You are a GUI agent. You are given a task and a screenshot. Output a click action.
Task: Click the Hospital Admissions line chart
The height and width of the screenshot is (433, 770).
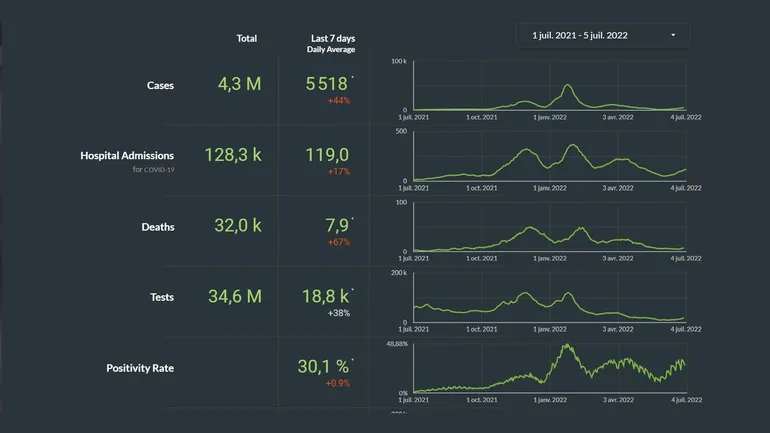coord(548,160)
